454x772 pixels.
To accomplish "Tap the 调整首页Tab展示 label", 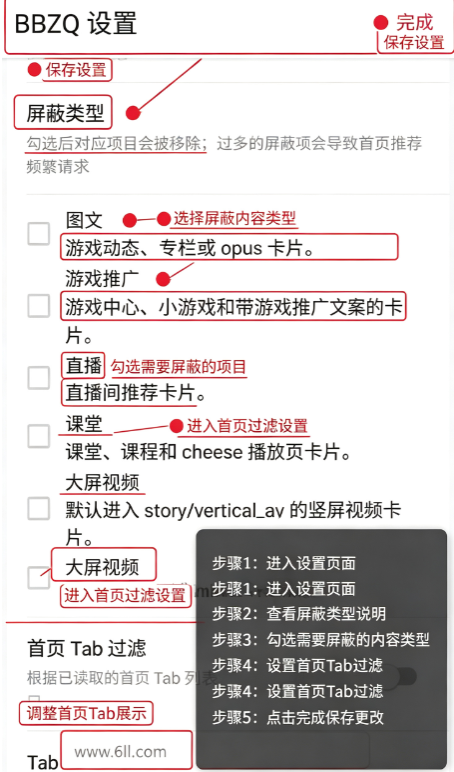I will click(x=86, y=713).
